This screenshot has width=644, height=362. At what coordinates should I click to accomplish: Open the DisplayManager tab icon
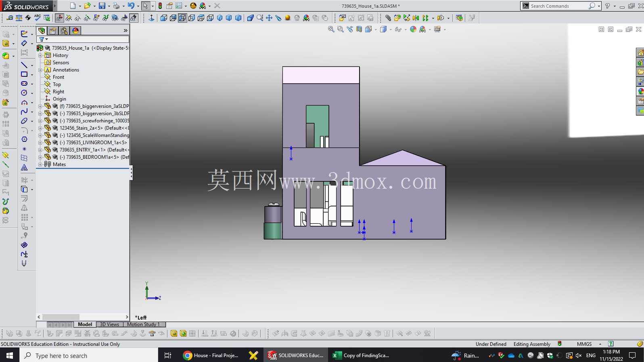[x=75, y=31]
